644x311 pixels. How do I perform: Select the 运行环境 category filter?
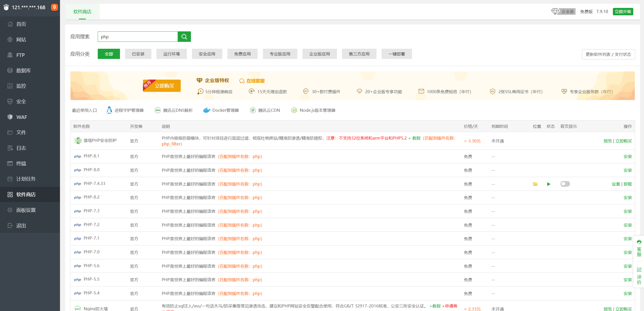(171, 54)
